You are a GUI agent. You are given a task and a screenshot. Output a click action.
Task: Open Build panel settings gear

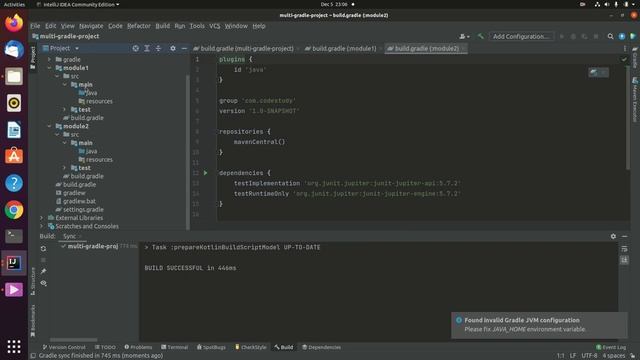click(x=613, y=236)
